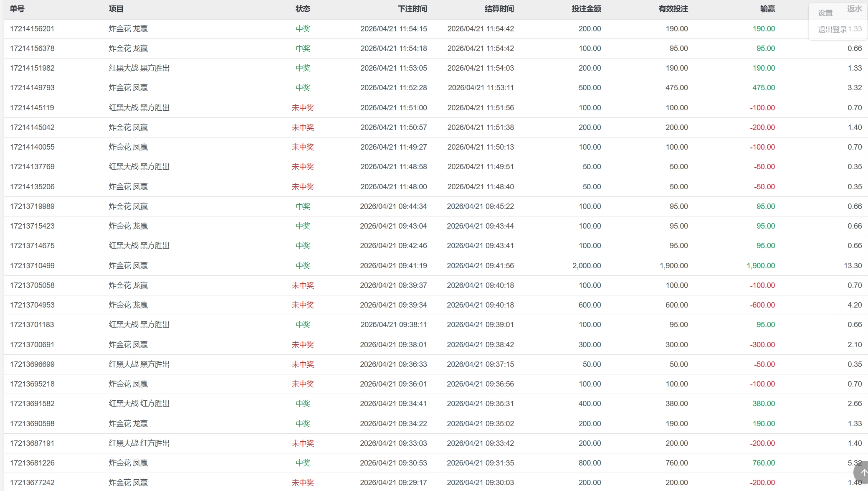Click the -600.00 loss amount
868x491 pixels.
click(762, 305)
